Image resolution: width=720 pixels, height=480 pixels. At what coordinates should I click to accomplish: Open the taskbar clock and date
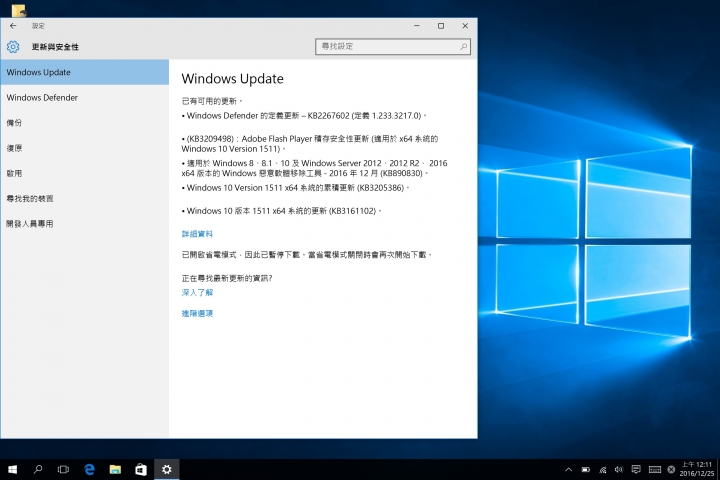coord(696,469)
